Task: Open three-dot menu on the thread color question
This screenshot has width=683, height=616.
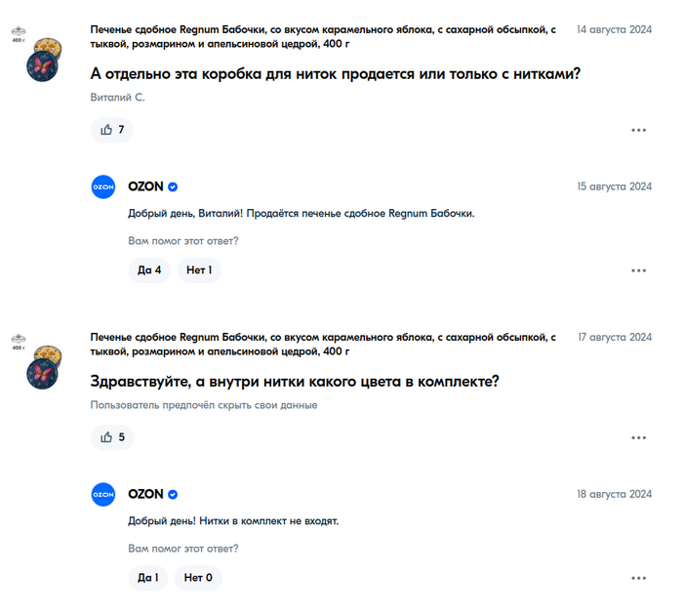Action: pos(638,438)
